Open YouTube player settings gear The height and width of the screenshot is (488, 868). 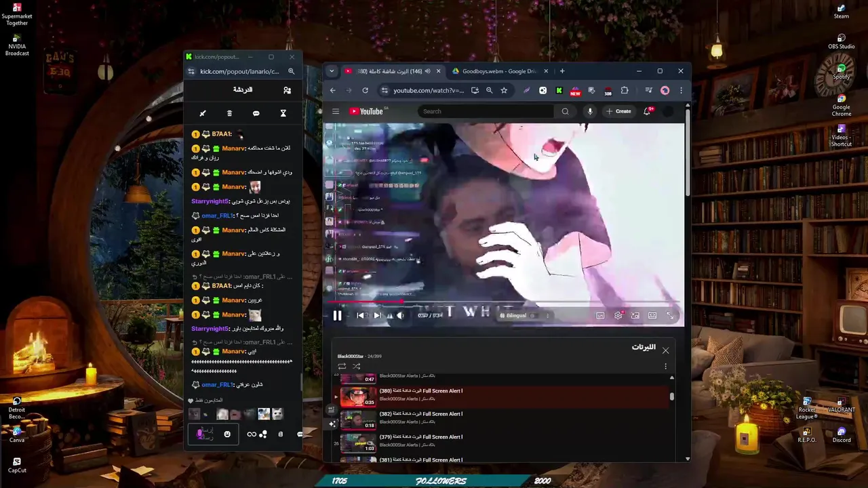(618, 315)
